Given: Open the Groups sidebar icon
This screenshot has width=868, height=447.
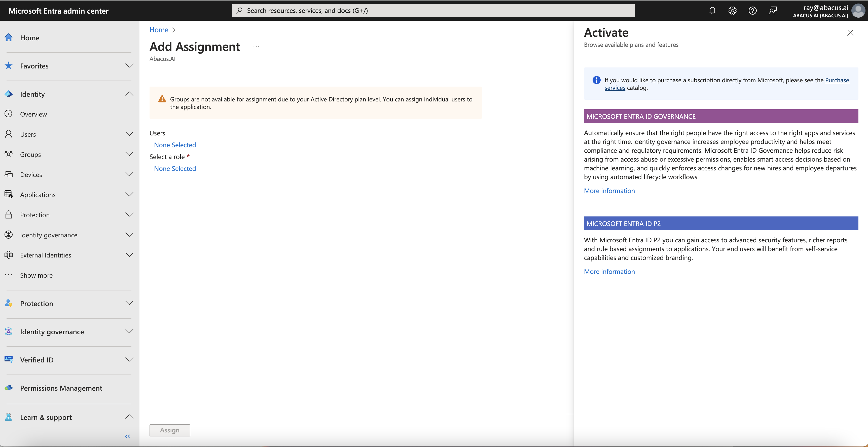Looking at the screenshot, I should pos(8,154).
